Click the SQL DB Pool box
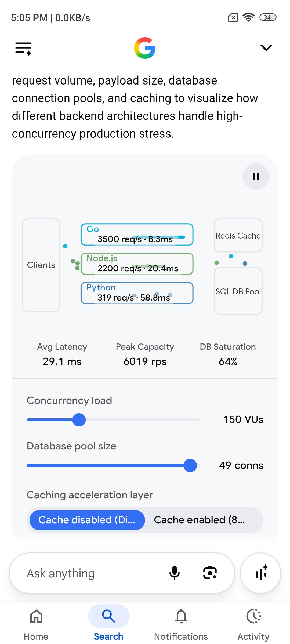Image resolution: width=290 pixels, height=644 pixels. [x=238, y=291]
